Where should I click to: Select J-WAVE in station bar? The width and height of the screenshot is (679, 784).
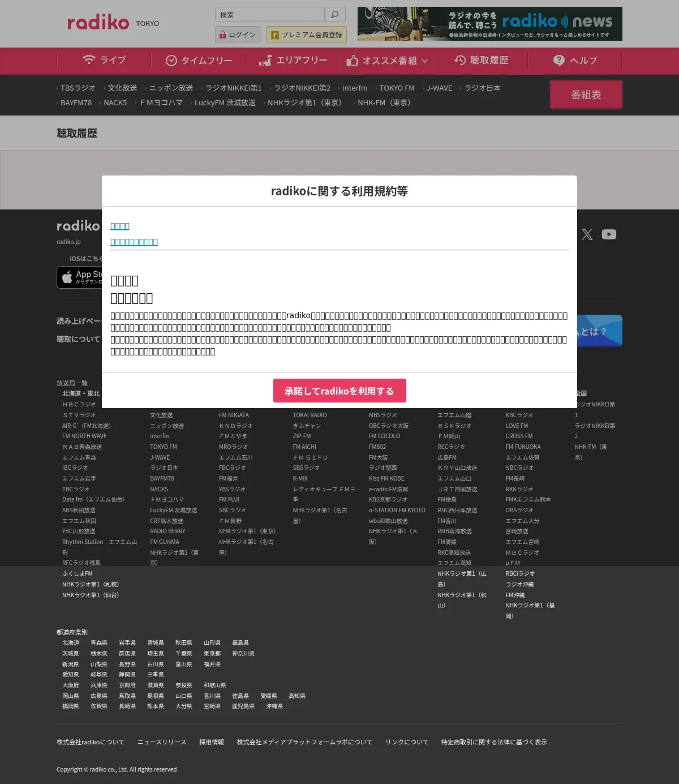(x=440, y=88)
